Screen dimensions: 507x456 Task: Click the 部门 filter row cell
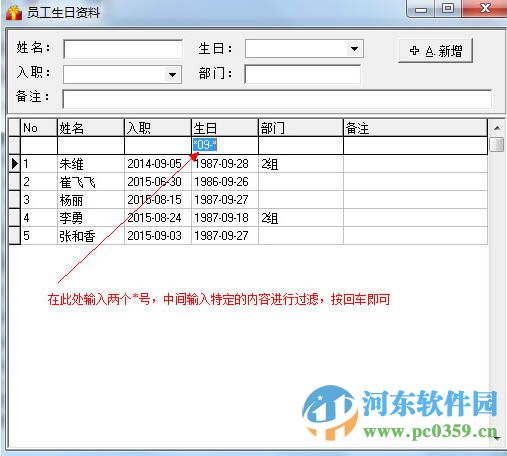click(301, 145)
